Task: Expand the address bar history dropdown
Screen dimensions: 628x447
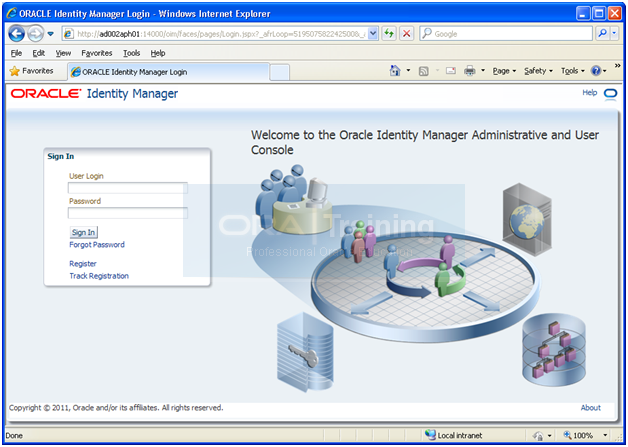Action: coord(373,34)
